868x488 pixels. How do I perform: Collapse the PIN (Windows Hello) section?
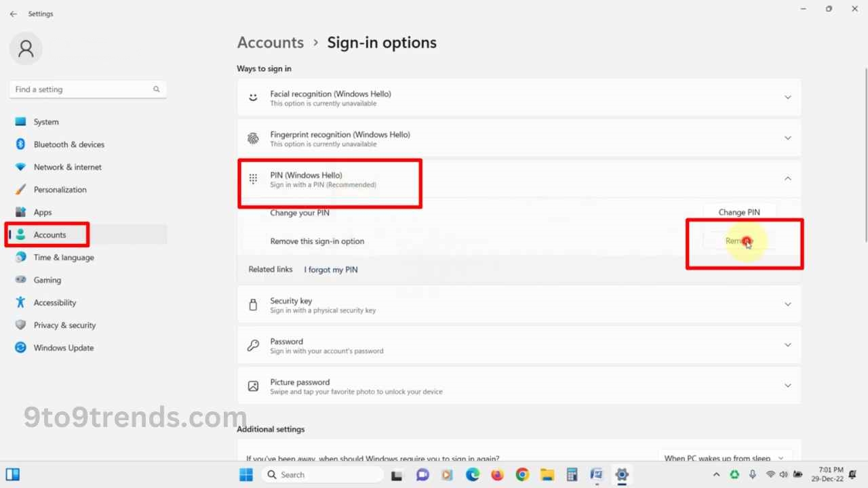click(788, 178)
